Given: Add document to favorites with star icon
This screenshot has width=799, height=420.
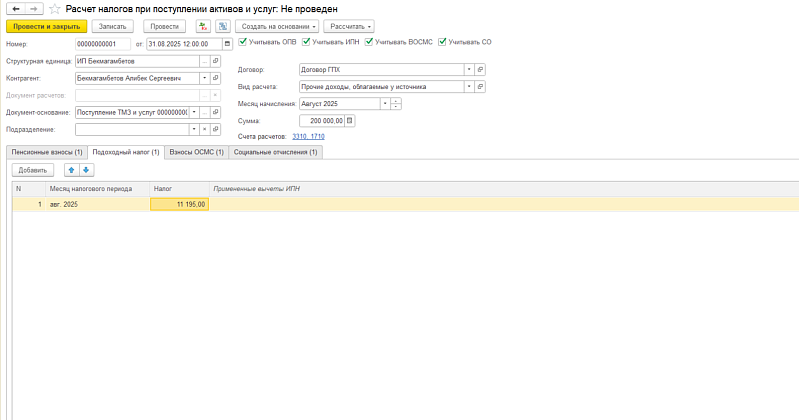Looking at the screenshot, I should pyautogui.click(x=54, y=9).
